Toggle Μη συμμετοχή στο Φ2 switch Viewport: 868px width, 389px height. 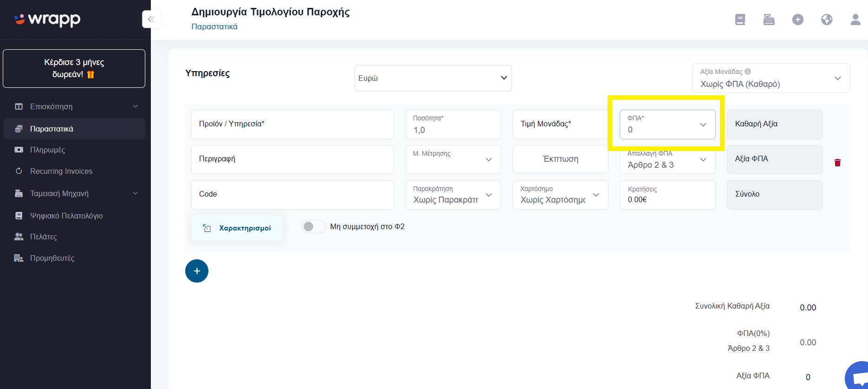click(x=314, y=227)
